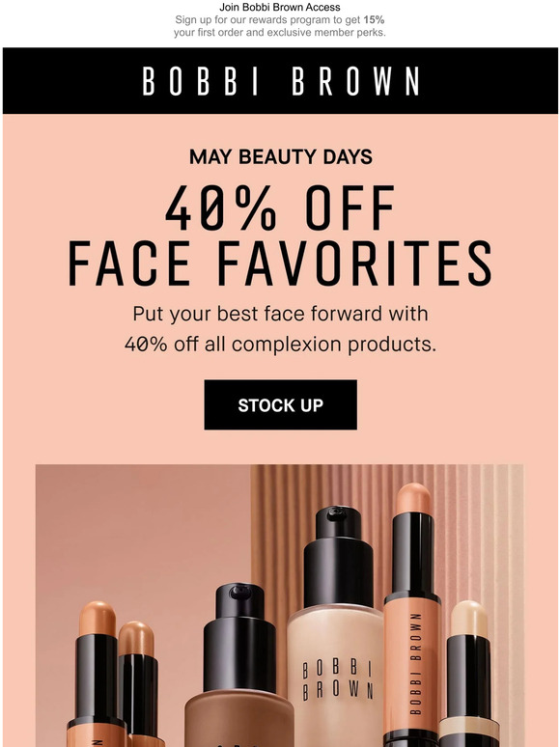Click the vertical Bobbi Brown text on the stick
The width and height of the screenshot is (560, 747).
click(x=415, y=664)
